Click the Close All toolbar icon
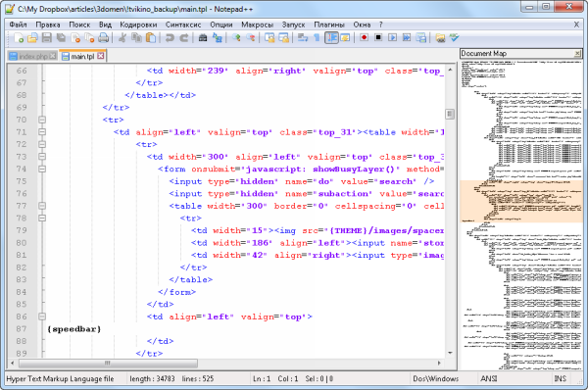 [89, 37]
